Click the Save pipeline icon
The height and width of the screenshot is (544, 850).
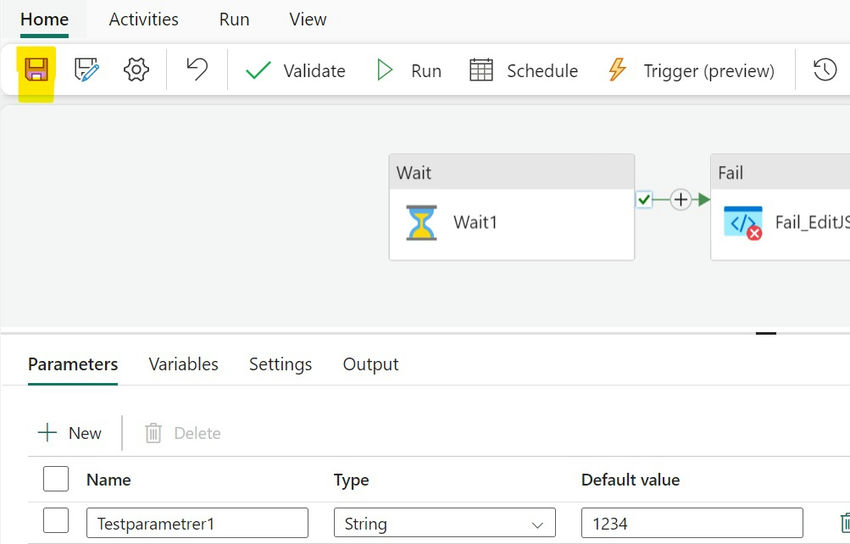[x=36, y=70]
